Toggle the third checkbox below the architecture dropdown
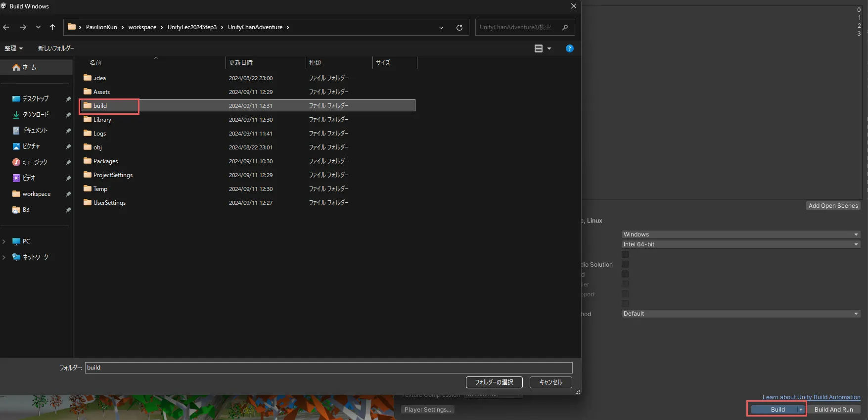This screenshot has height=420, width=868. 625,274
